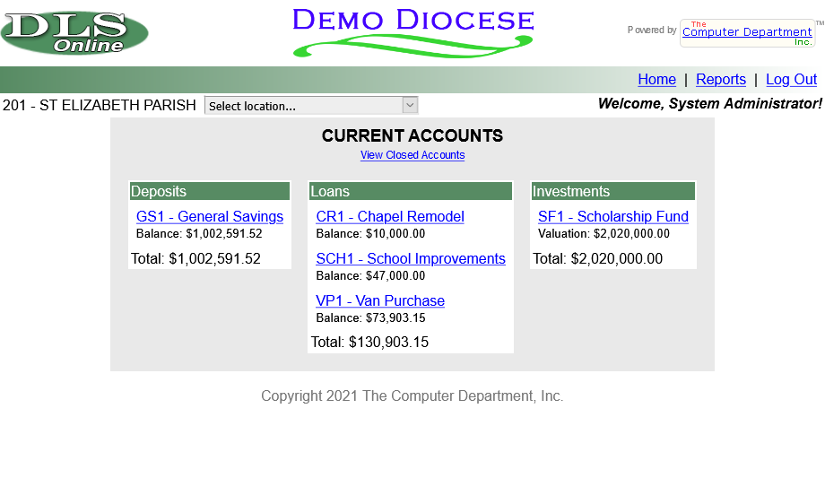Open The Computer Department Inc. link
Image resolution: width=825 pixels, height=504 pixels.
(x=747, y=33)
